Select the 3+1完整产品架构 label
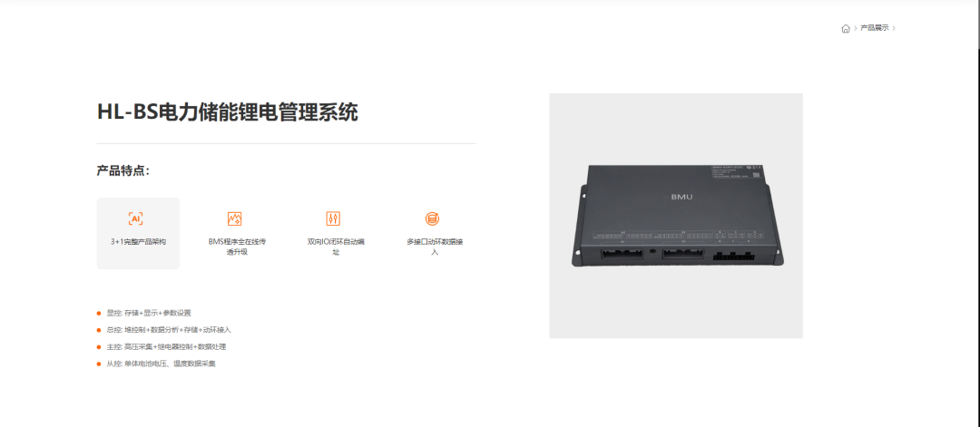 (138, 241)
